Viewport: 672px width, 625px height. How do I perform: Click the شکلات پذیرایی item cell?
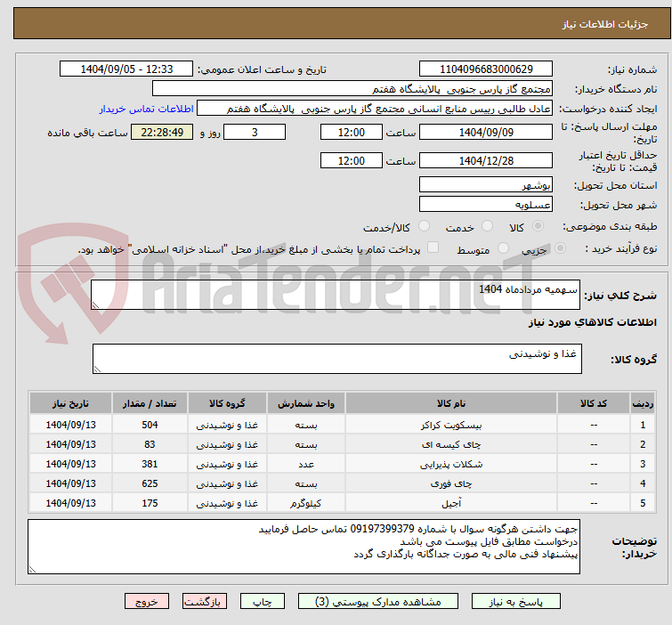pyautogui.click(x=451, y=464)
